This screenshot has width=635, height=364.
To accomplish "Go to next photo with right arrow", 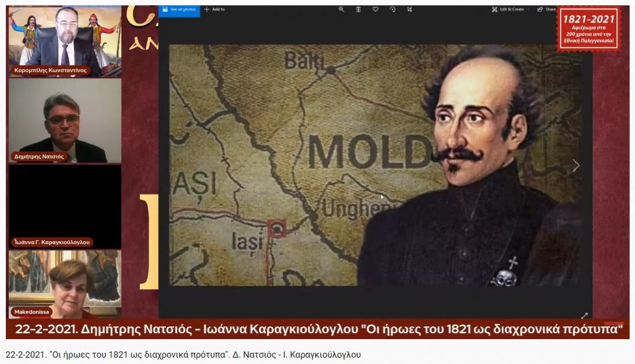I will [576, 166].
